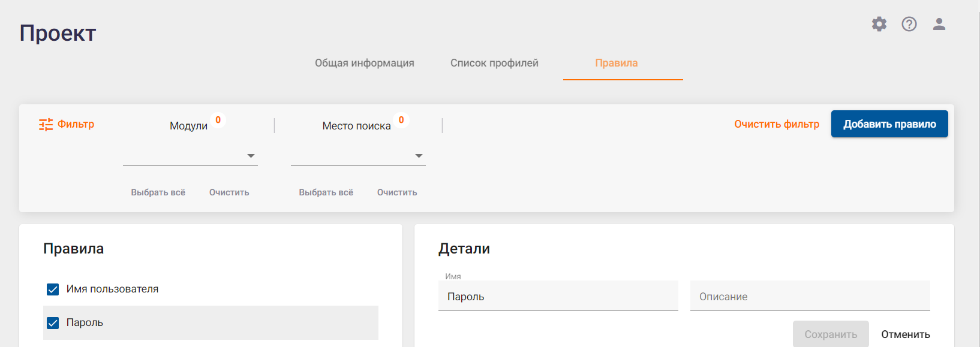The width and height of the screenshot is (980, 347).
Task: Click the Отменить button in Детали
Action: click(x=906, y=334)
